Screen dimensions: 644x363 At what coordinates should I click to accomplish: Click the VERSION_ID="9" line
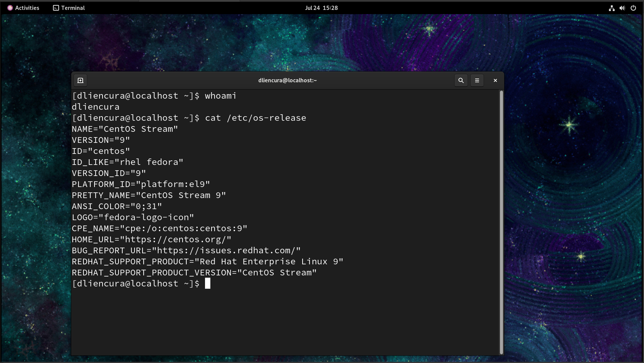point(109,173)
